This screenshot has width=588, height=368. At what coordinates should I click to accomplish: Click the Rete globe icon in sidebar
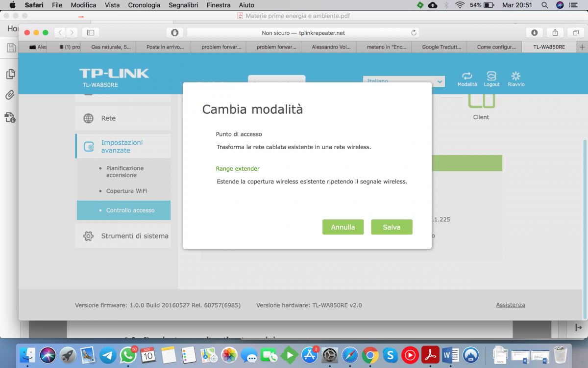coord(88,118)
